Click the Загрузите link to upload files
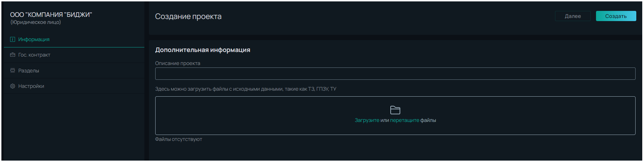 pyautogui.click(x=367, y=120)
